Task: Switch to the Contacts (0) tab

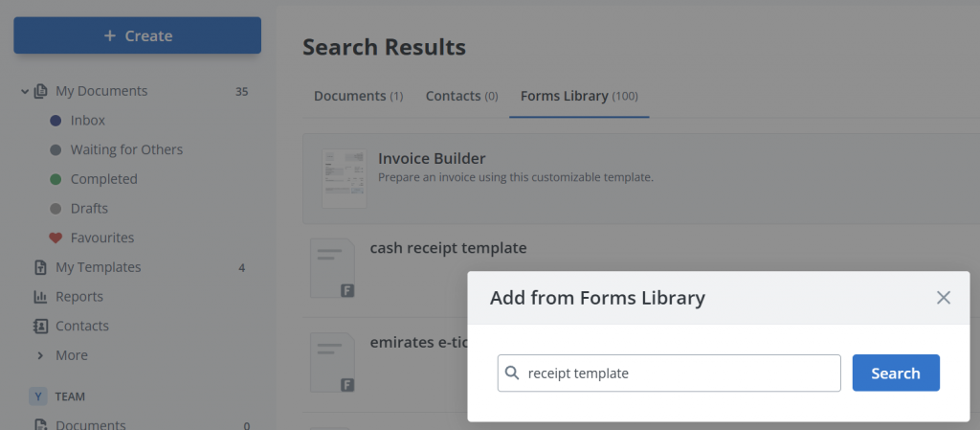Action: pyautogui.click(x=462, y=97)
